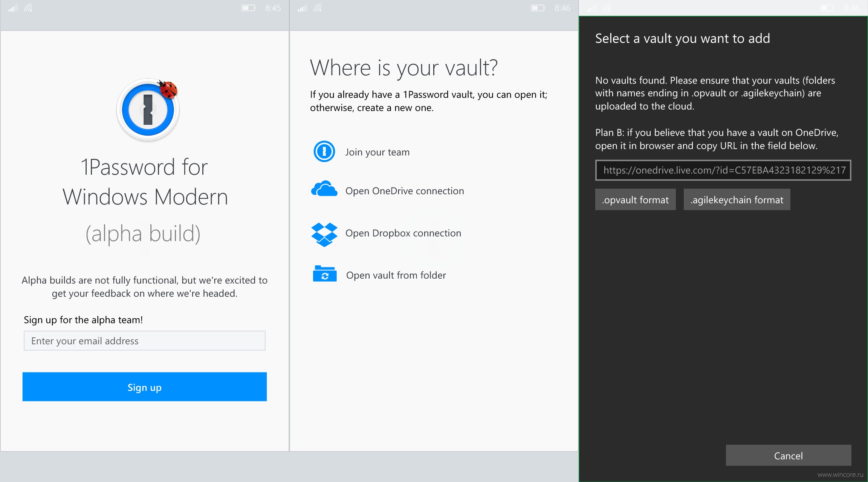Click 'Where is your vault?' heading
The image size is (868, 482).
coord(404,68)
